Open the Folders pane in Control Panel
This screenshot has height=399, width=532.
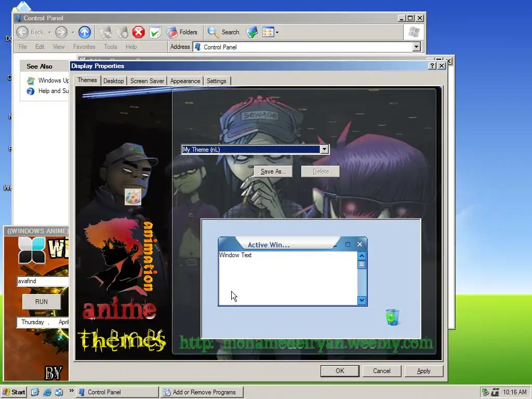pos(181,32)
